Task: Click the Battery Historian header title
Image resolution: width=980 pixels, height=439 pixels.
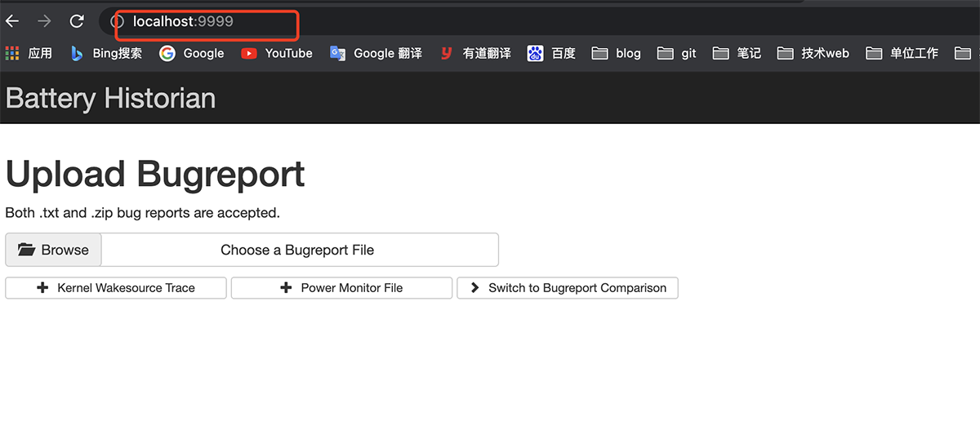Action: pyautogui.click(x=110, y=99)
